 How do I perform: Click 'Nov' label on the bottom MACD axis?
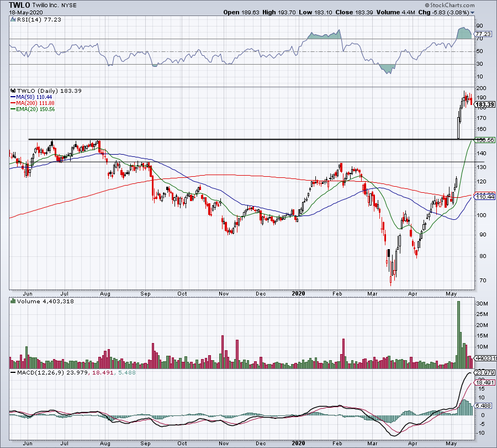pyautogui.click(x=224, y=443)
